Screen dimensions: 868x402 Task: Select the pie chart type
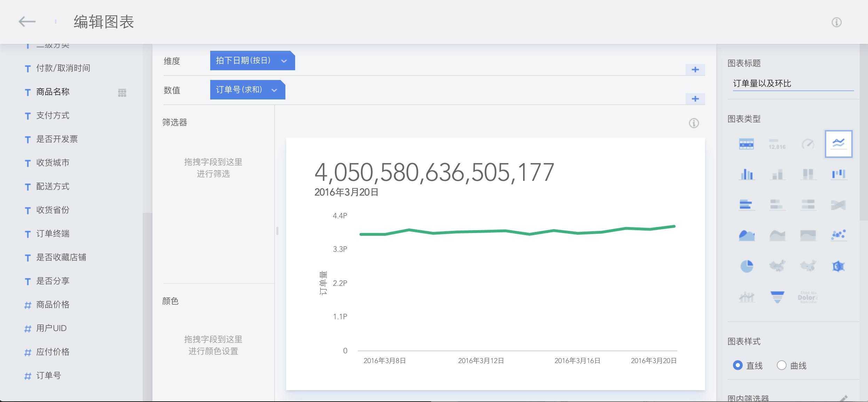coord(747,266)
